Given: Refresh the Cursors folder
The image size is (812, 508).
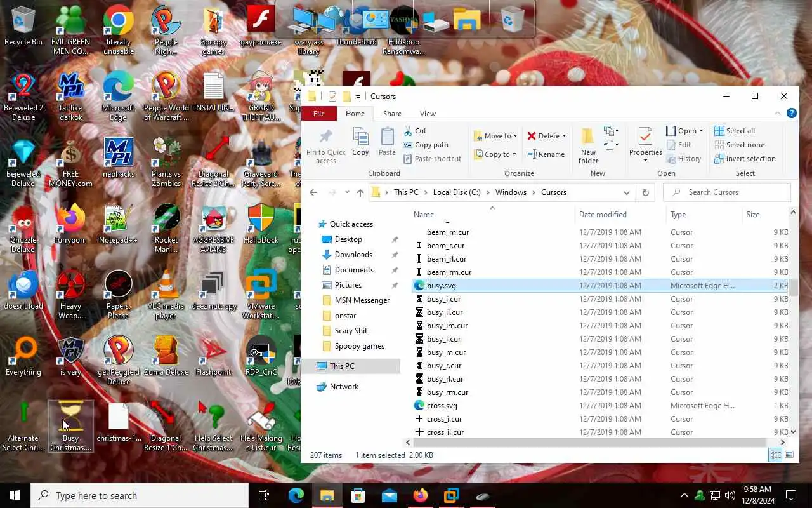Looking at the screenshot, I should 645,192.
